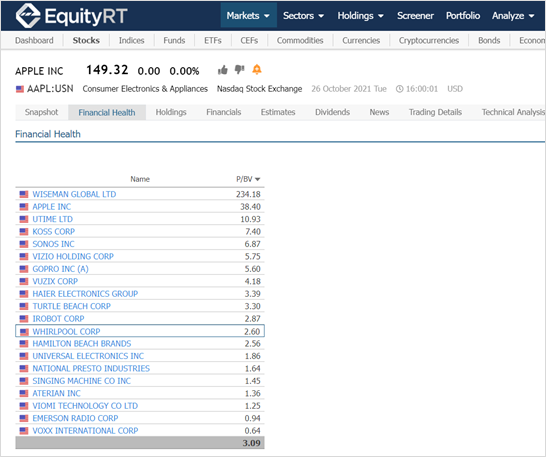This screenshot has width=546, height=457.
Task: Open the Markets dropdown menu
Action: click(x=248, y=16)
